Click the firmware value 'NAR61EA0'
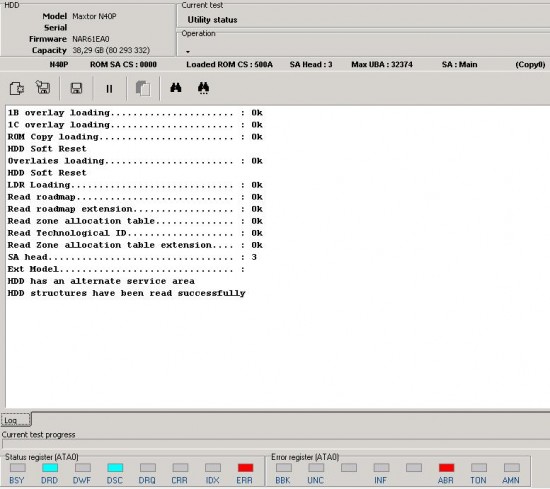This screenshot has width=550, height=489. [x=90, y=39]
